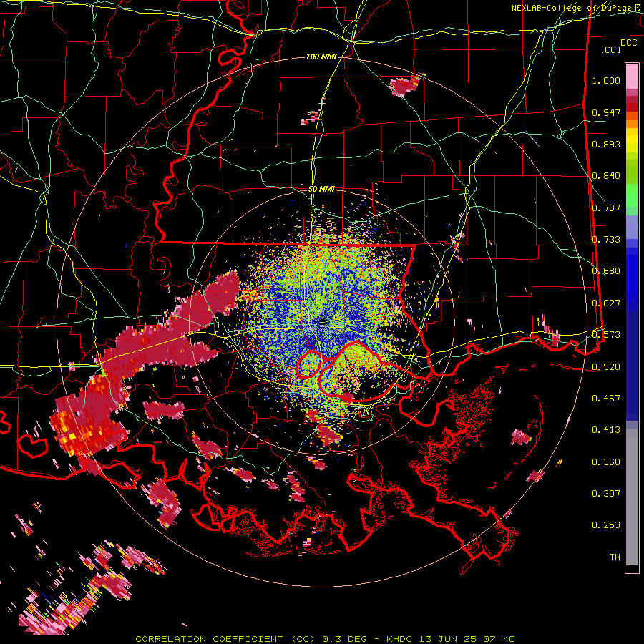Click the TH threshold label on legend
The image size is (644, 644).
coord(615,557)
